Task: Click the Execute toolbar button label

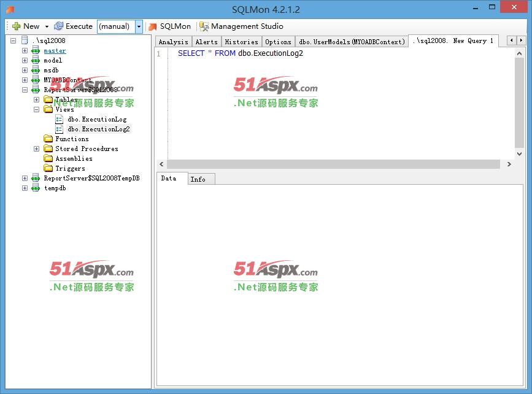Action: [x=79, y=26]
